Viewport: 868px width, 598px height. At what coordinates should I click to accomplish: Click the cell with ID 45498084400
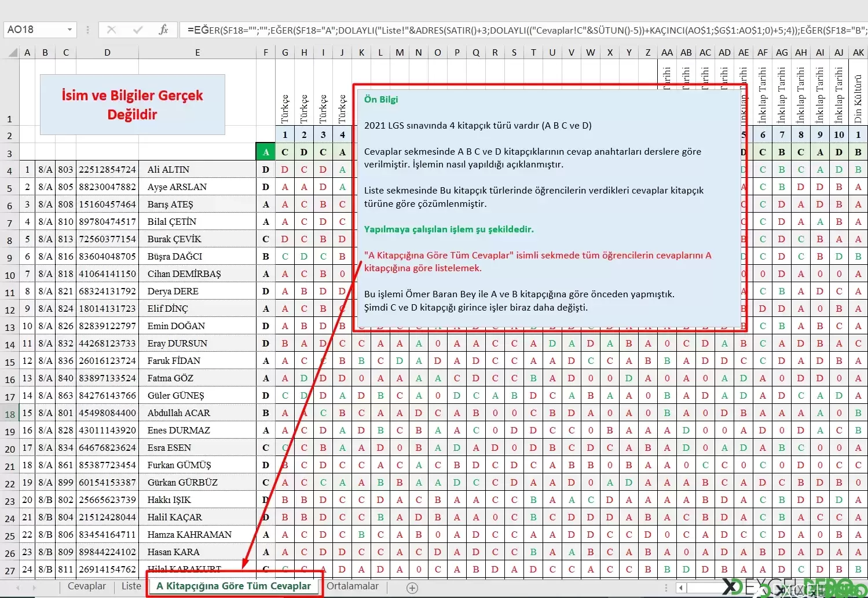[x=107, y=413]
